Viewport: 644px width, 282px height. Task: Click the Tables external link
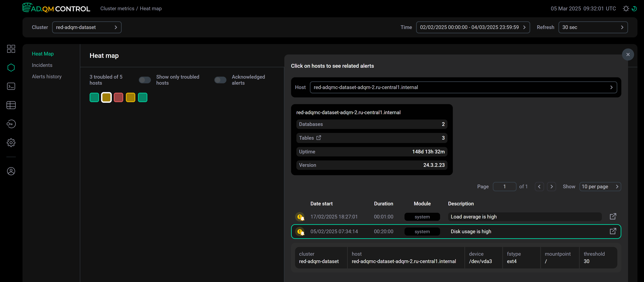pyautogui.click(x=319, y=138)
